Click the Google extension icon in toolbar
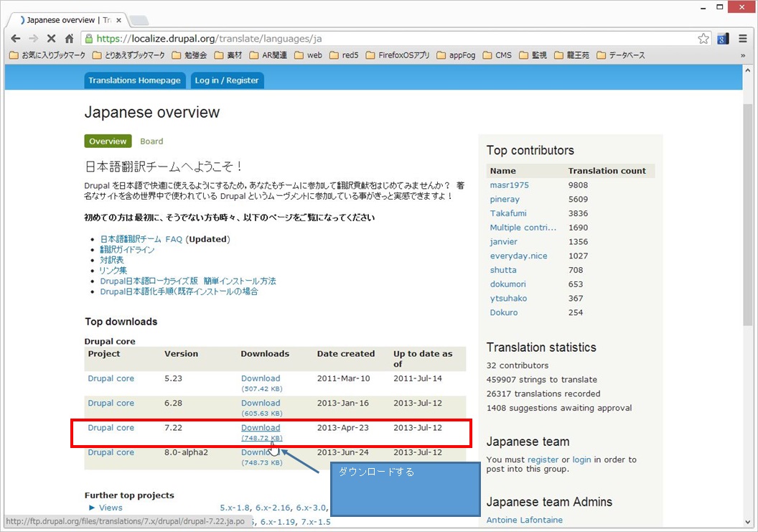Screen dimensions: 758x532 tap(723, 39)
